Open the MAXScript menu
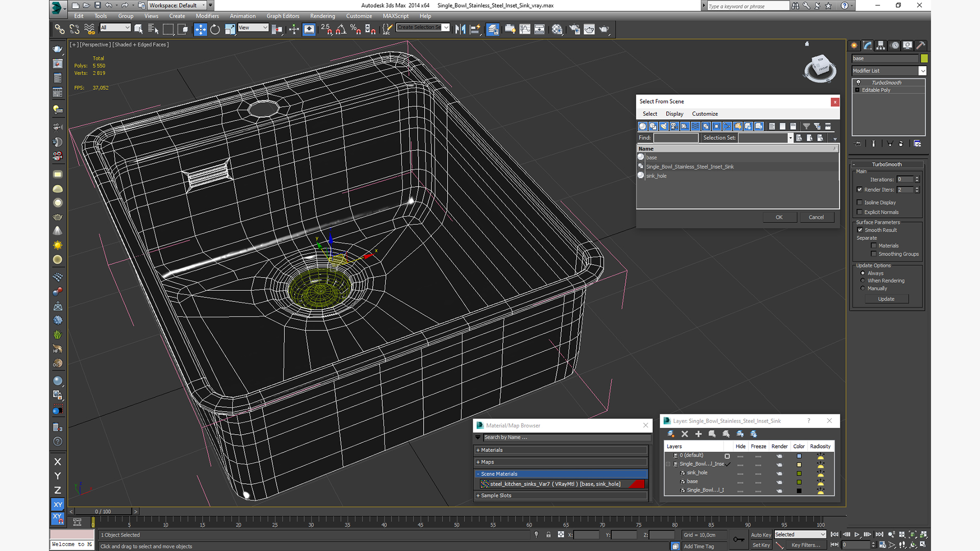 tap(396, 16)
